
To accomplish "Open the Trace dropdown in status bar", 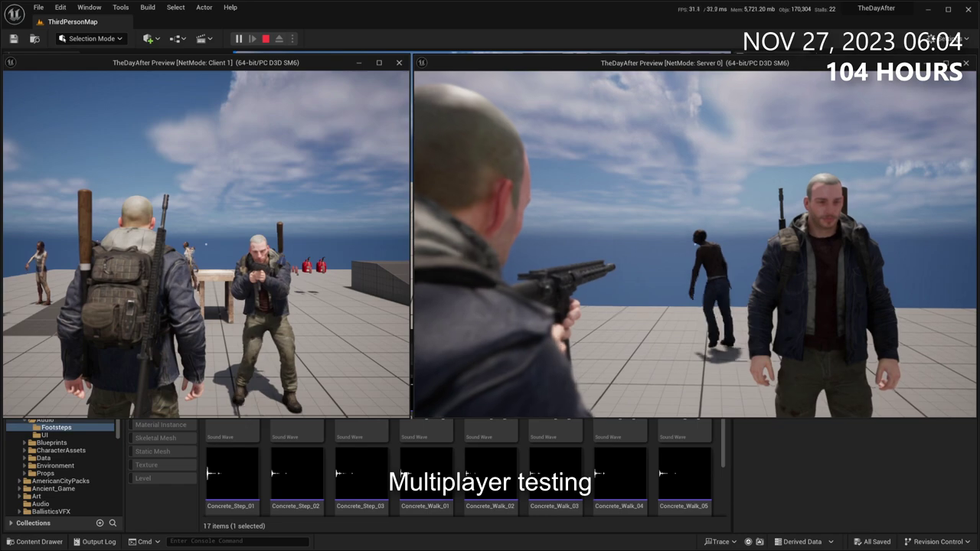I will [720, 542].
